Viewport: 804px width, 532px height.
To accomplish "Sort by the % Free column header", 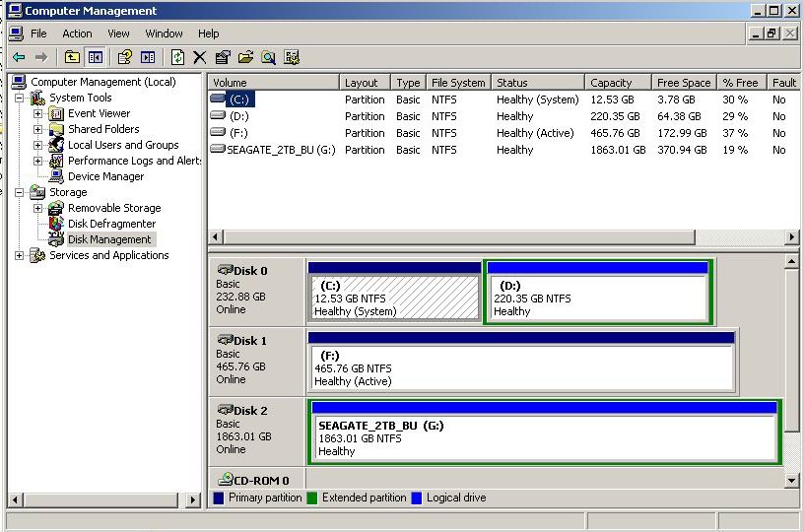I will click(742, 83).
